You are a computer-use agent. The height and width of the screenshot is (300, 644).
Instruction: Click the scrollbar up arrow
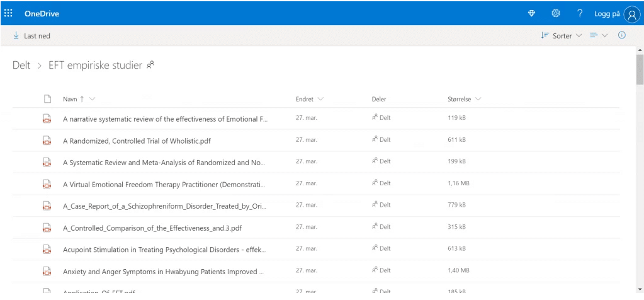[640, 50]
